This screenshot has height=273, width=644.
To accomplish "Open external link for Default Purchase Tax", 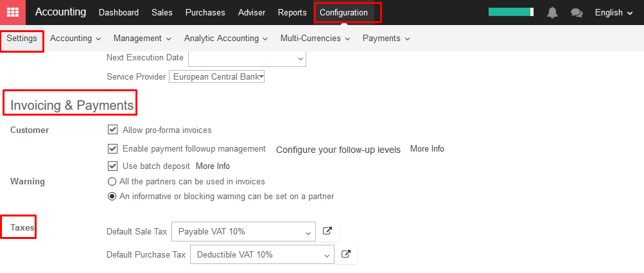I will [x=346, y=254].
